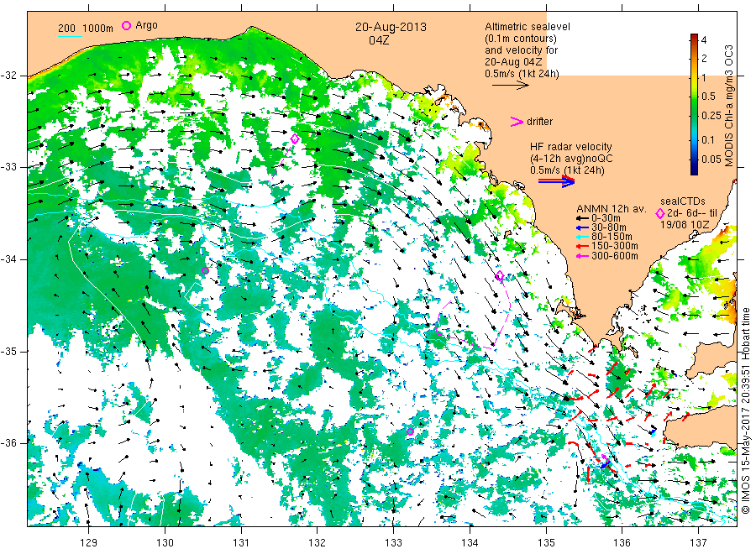The image size is (756, 554).
Task: Select the Argo float marker near 130.5E, 34S
Action: tap(205, 271)
